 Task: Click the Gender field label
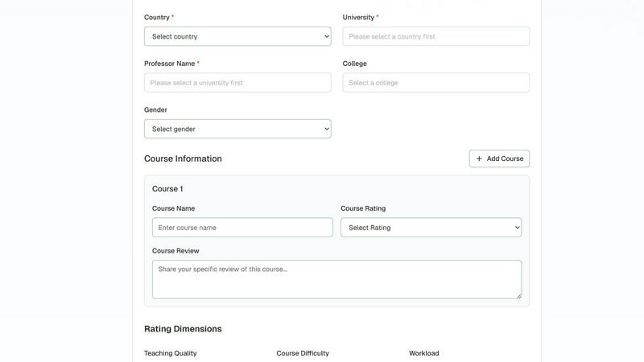point(155,109)
